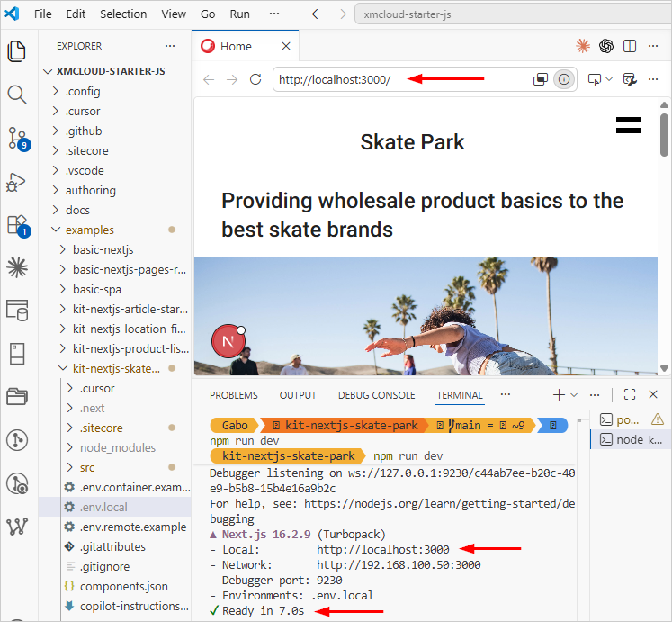
Task: Open editor More Actions beside split icon
Action: tap(653, 46)
